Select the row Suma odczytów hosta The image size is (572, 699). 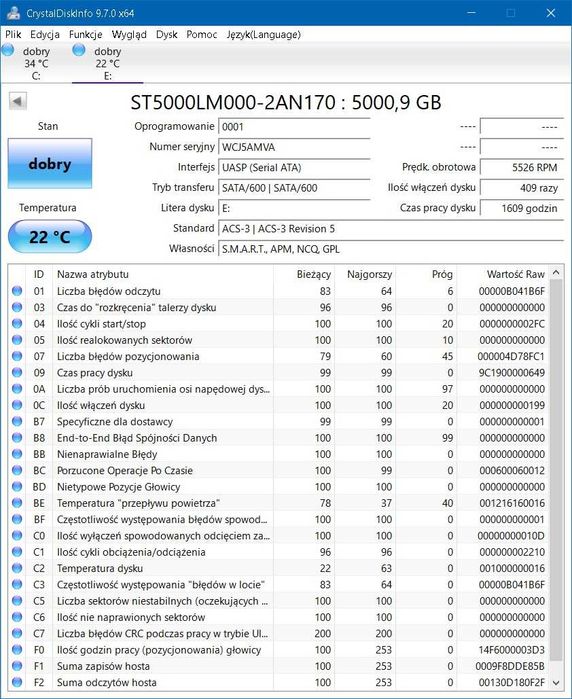click(280, 682)
